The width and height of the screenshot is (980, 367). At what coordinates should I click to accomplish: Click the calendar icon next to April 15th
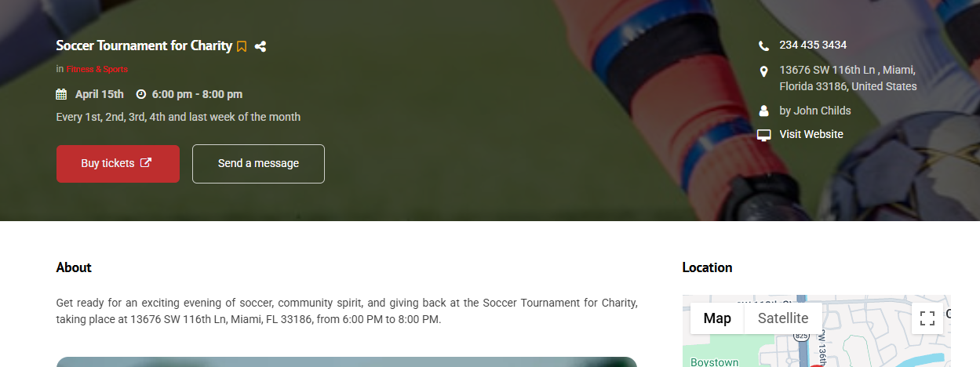(x=61, y=94)
